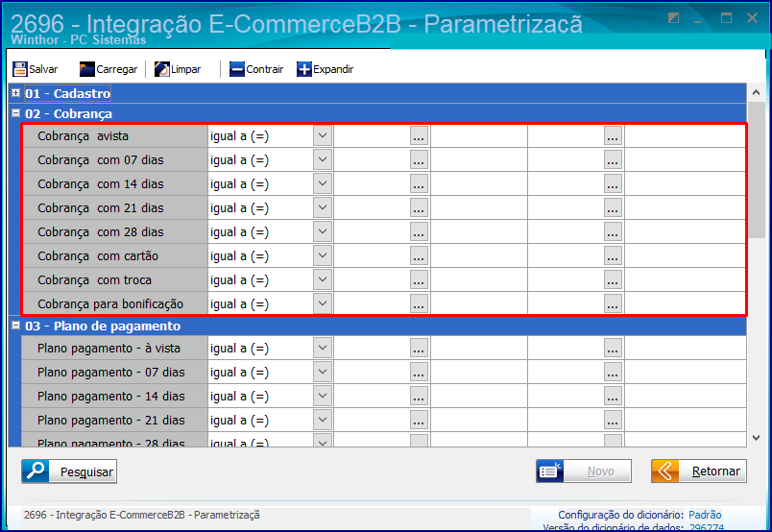Click first lookup button for Cobrança para bonificação
The image size is (772, 532).
[419, 303]
